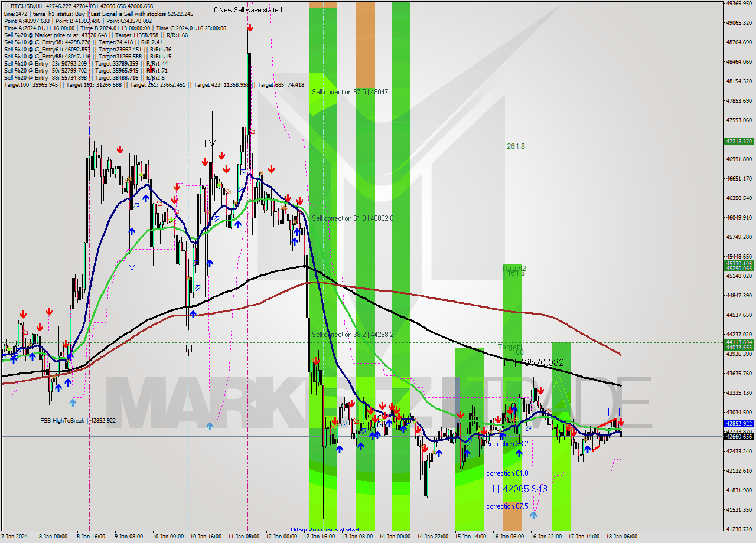Click the 'Sell correction 38.2 | 44298.2' label
Viewport: 756px width, 543px height.
[353, 335]
